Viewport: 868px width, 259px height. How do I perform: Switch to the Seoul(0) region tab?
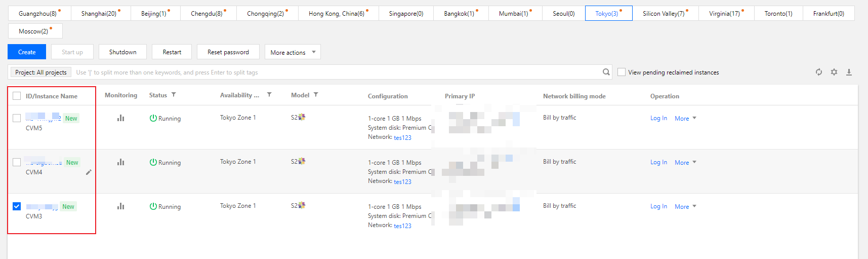coord(563,14)
